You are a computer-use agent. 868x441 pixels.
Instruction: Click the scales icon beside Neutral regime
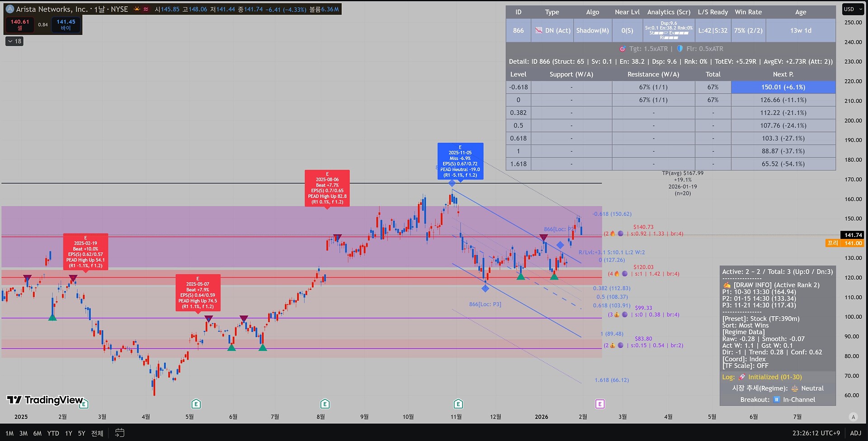click(x=794, y=388)
